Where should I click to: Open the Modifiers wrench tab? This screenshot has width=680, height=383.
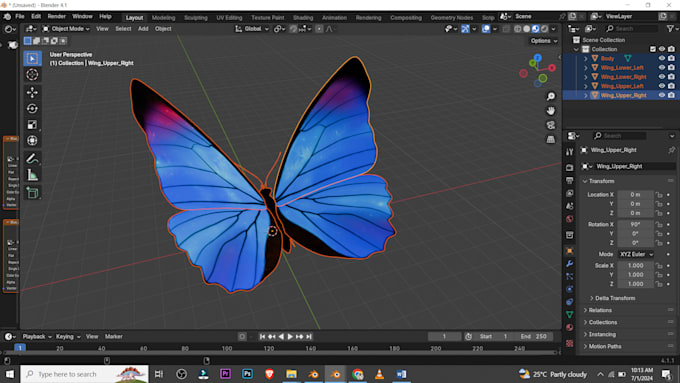(x=570, y=264)
